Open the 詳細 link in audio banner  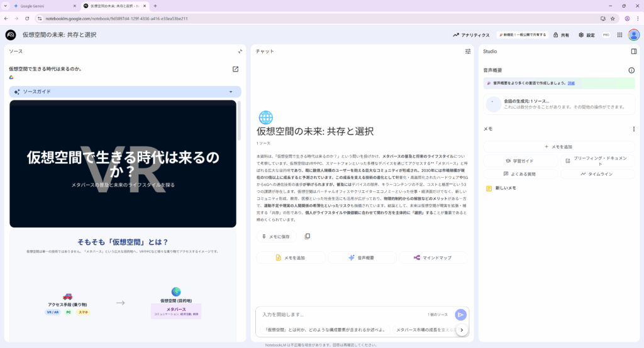571,83
